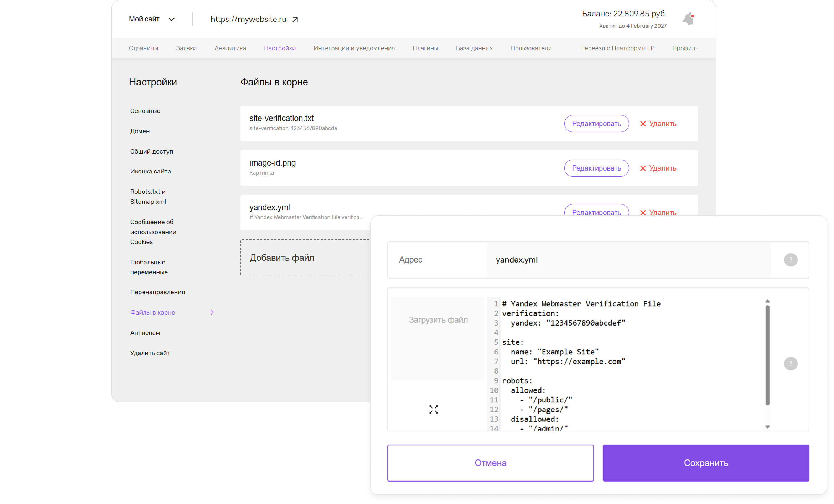Click the red X to delete image-id.png

[x=643, y=168]
